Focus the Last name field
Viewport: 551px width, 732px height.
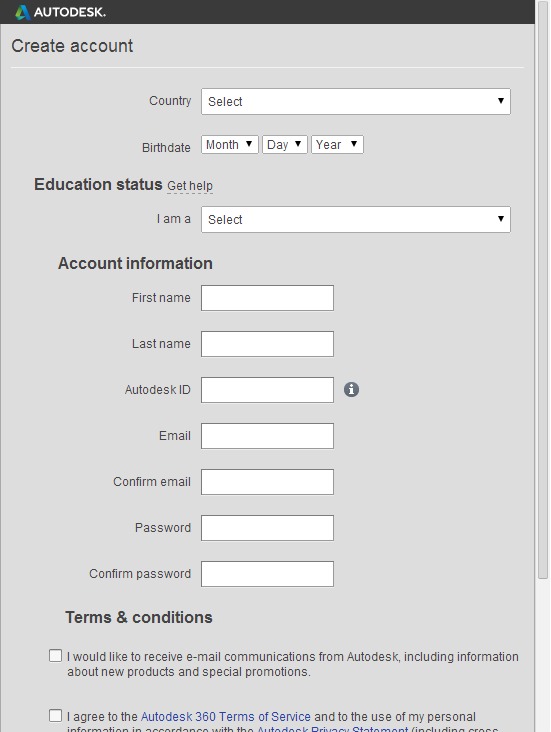[267, 344]
